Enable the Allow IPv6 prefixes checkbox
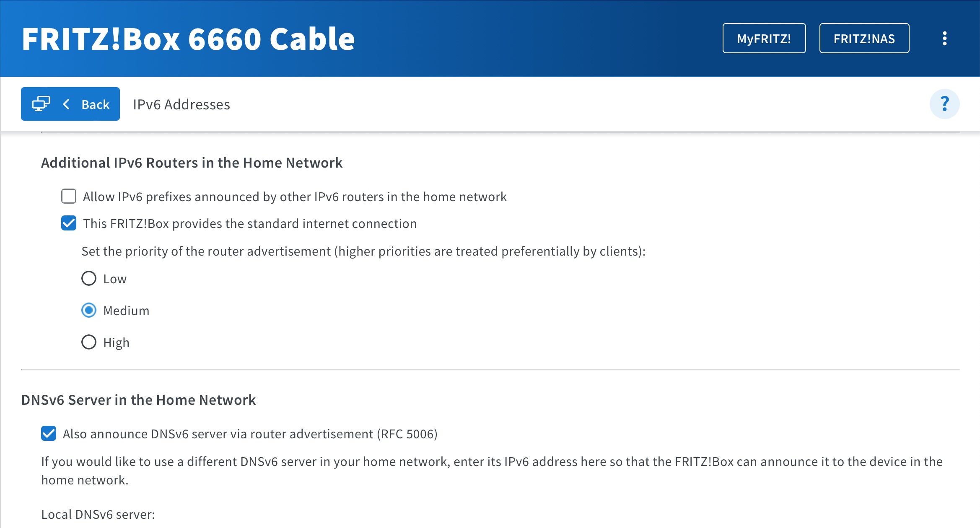The height and width of the screenshot is (528, 980). point(69,196)
